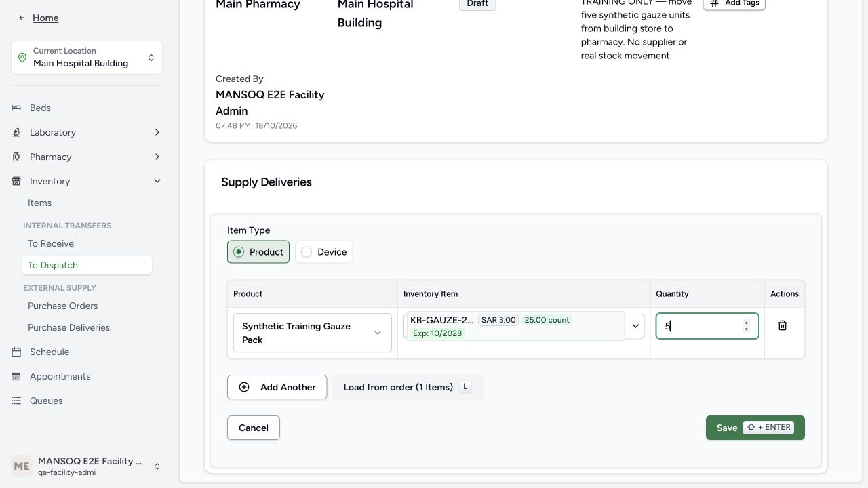Open the Current Location switcher
This screenshot has width=868, height=488.
[x=87, y=58]
